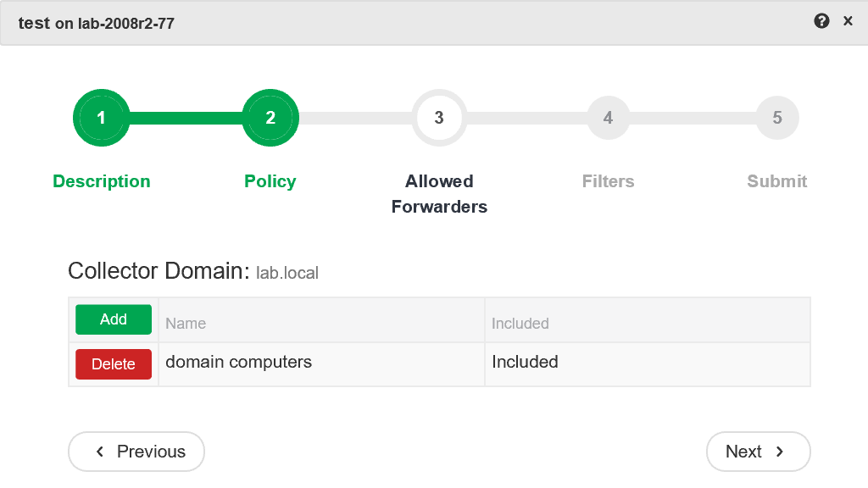Click the help question mark icon

click(821, 22)
